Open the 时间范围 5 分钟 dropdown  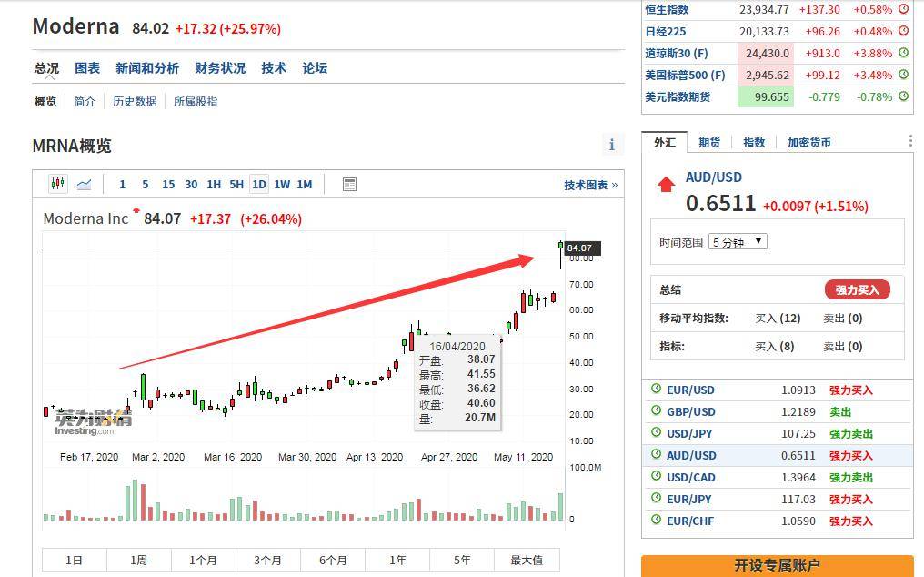tap(738, 242)
